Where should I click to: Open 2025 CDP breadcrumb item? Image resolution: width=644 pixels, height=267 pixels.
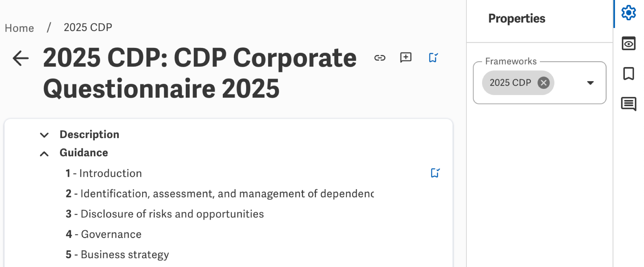tap(87, 27)
